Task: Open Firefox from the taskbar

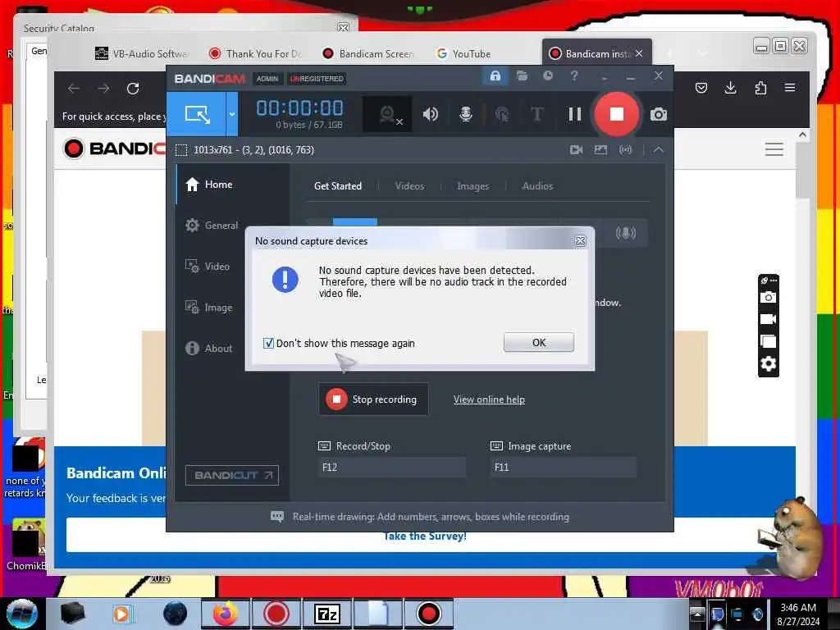Action: click(x=225, y=614)
